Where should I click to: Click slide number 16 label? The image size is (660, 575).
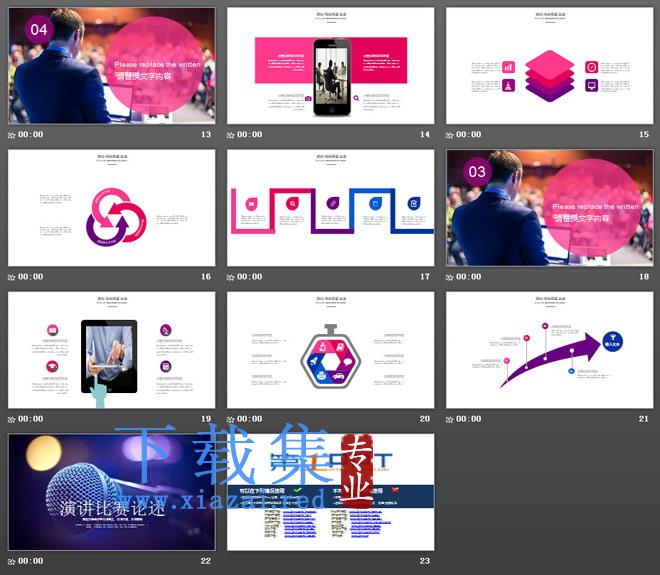(206, 277)
